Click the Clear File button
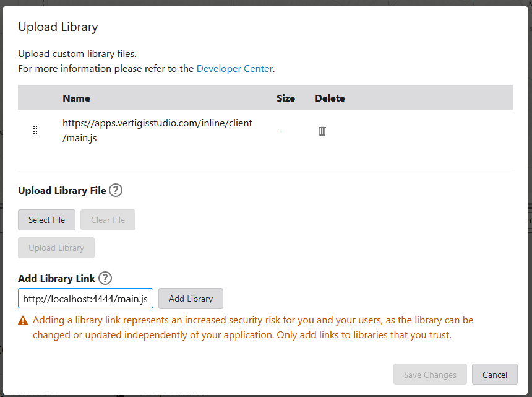 108,220
